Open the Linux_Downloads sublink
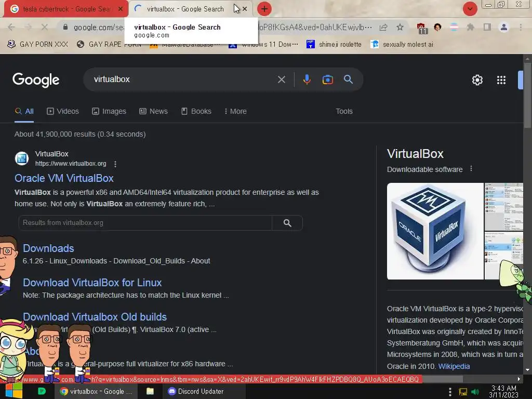532x399 pixels. coord(78,261)
